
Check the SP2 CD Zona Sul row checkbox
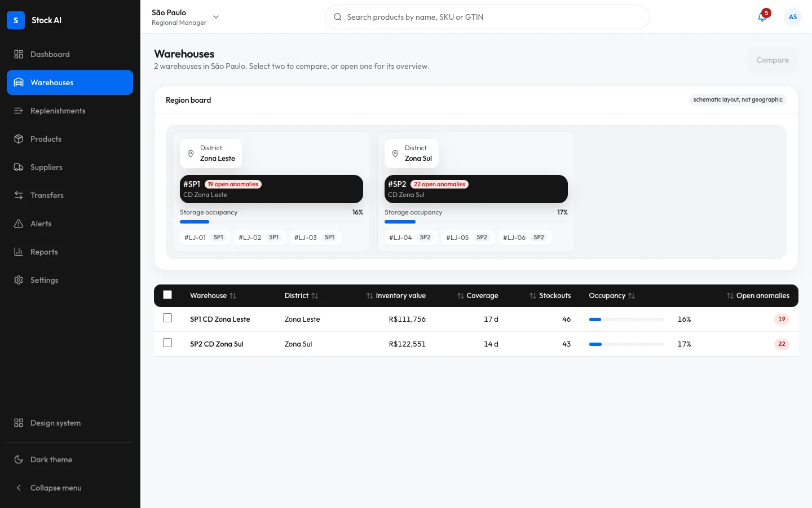[167, 343]
